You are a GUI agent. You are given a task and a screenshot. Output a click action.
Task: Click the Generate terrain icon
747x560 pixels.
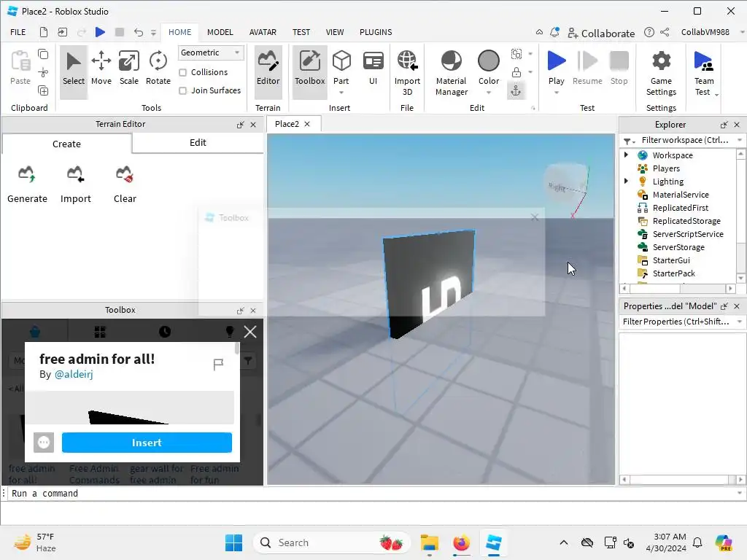[27, 174]
